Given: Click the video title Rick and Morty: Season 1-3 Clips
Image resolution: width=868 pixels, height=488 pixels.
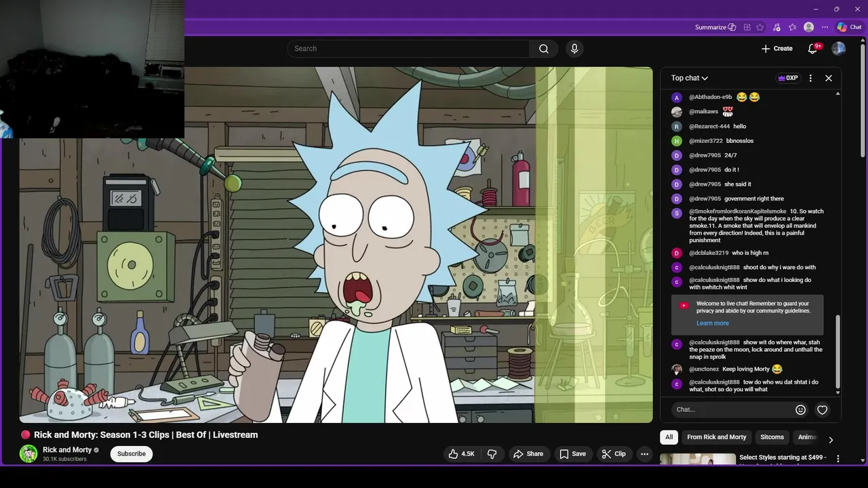Looking at the screenshot, I should coord(146,434).
